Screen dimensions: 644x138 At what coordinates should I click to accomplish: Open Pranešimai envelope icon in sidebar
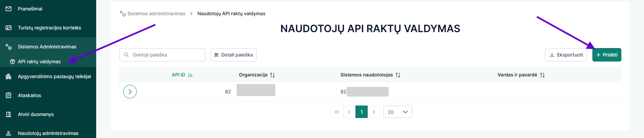(x=9, y=9)
